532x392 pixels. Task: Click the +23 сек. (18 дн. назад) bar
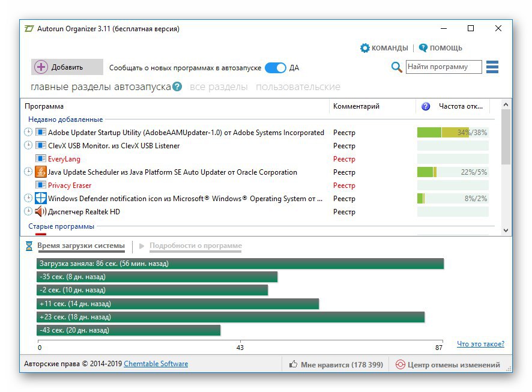click(231, 317)
